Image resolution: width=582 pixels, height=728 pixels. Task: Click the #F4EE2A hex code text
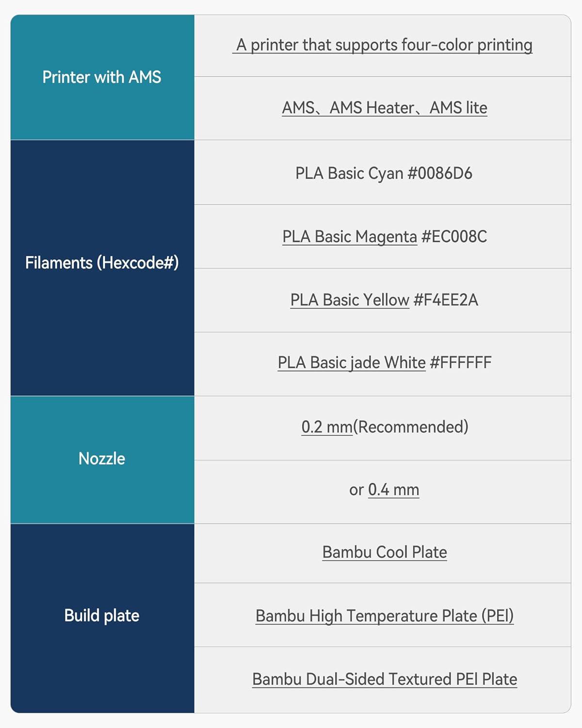click(x=446, y=300)
